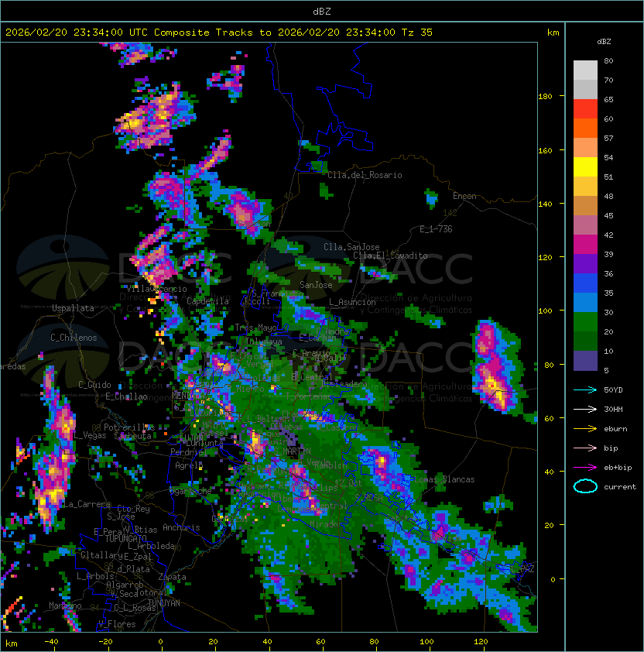Click the Anchoris map label
Screen dimensions: 644x652
(181, 527)
